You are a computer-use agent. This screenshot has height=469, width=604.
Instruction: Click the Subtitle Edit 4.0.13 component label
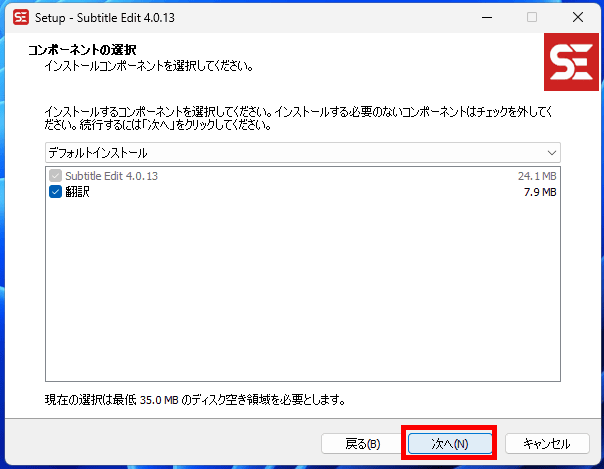pyautogui.click(x=111, y=176)
